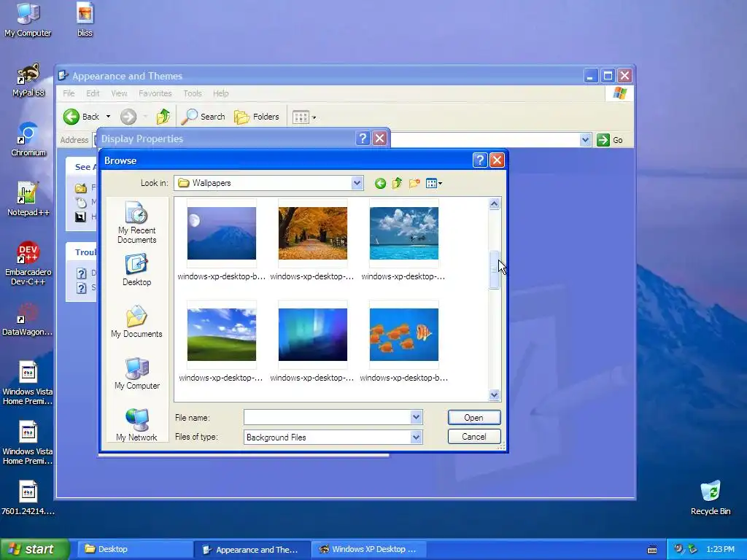Select the bliss desktop file icon
The width and height of the screenshot is (747, 560).
pyautogui.click(x=85, y=19)
